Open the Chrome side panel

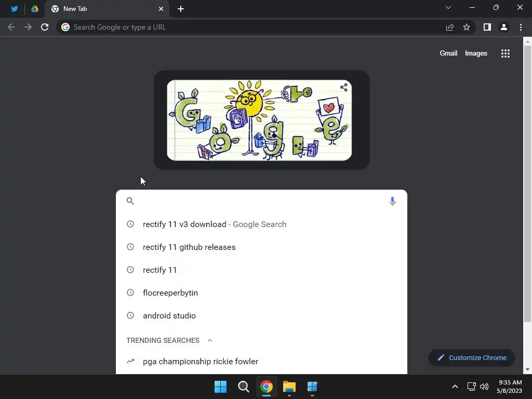tap(487, 27)
